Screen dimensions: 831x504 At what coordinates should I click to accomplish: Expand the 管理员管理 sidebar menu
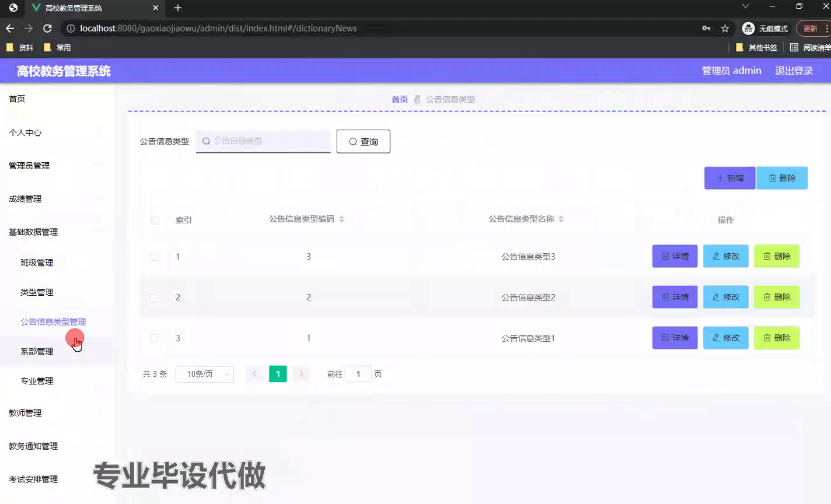pos(56,166)
